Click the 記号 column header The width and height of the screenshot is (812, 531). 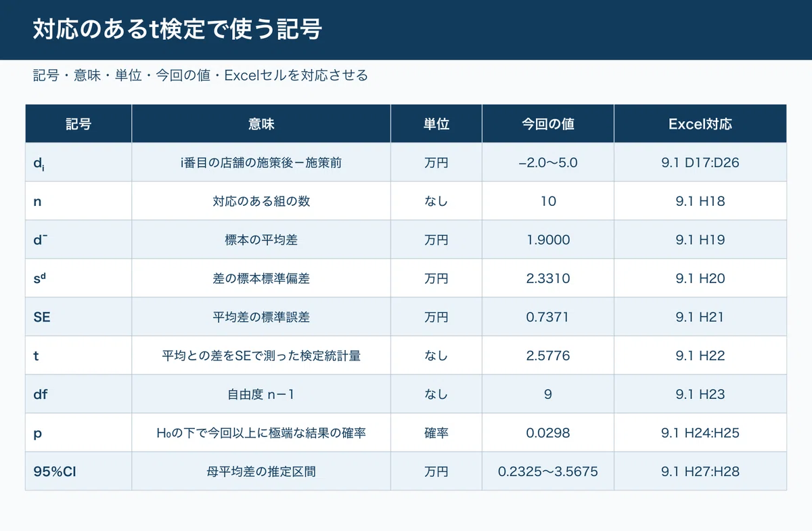coord(78,123)
